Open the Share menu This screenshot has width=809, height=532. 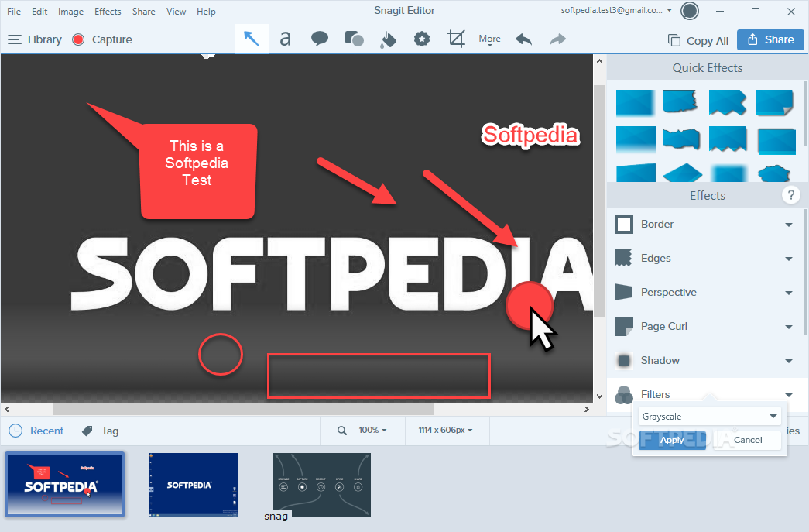point(143,12)
